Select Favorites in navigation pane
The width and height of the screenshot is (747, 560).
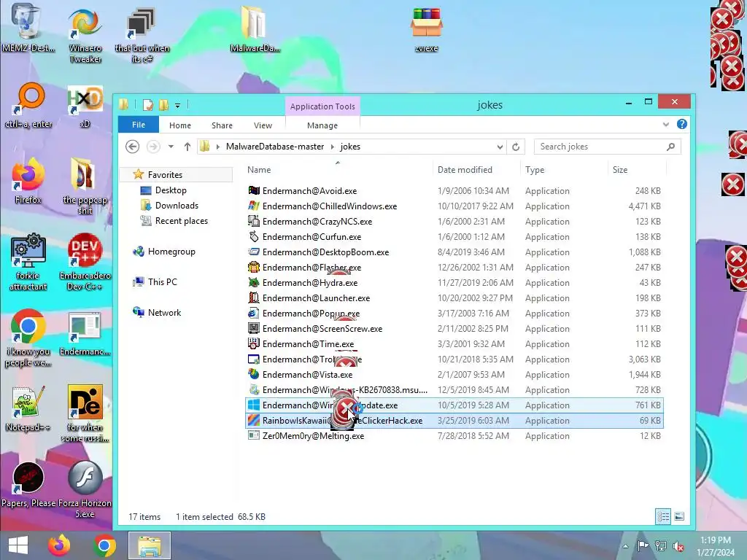tap(165, 175)
